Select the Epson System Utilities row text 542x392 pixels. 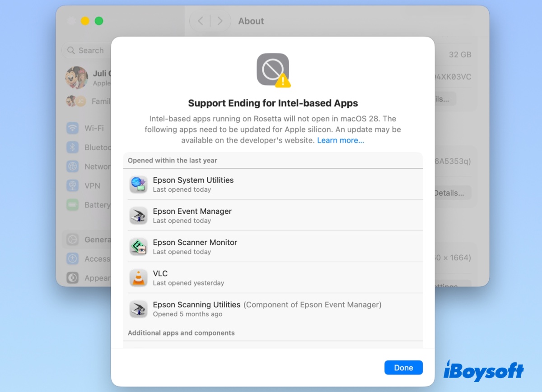tap(193, 180)
